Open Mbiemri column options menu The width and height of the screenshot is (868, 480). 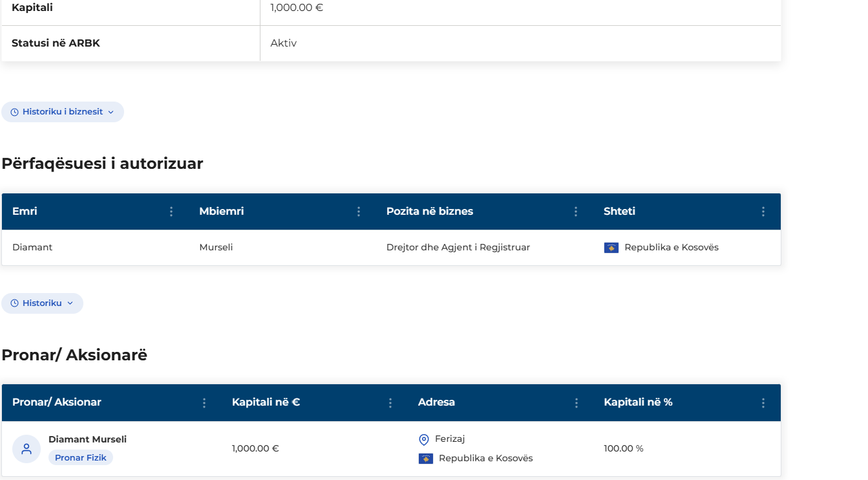359,212
